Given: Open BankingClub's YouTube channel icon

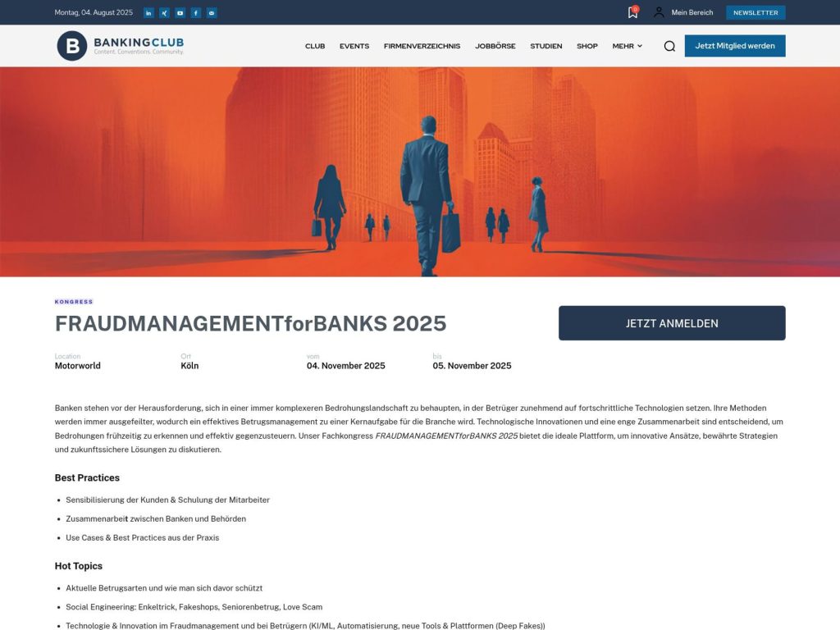Looking at the screenshot, I should 180,12.
